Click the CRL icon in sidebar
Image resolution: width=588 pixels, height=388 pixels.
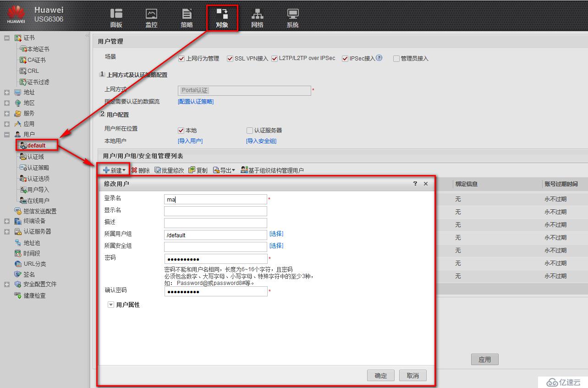[x=23, y=71]
